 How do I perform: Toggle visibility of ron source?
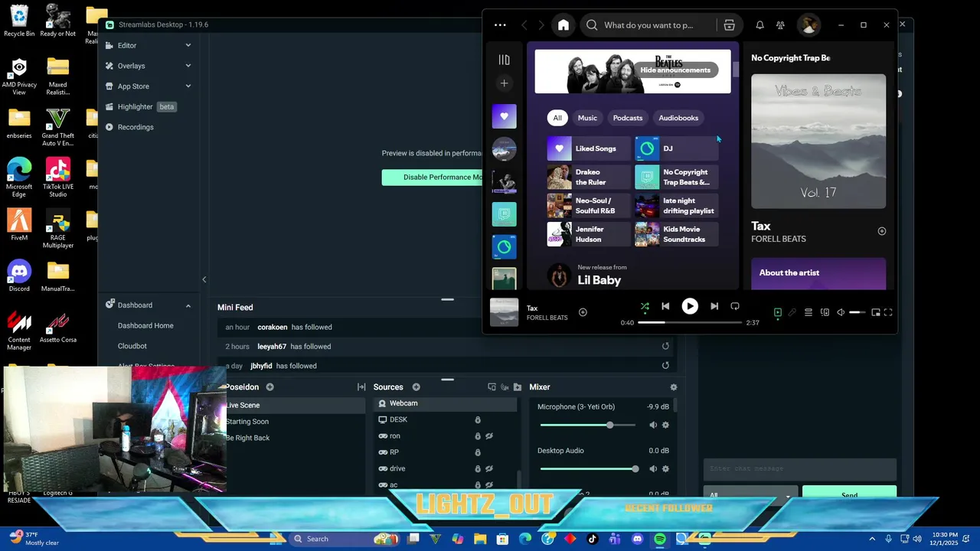[x=489, y=436]
